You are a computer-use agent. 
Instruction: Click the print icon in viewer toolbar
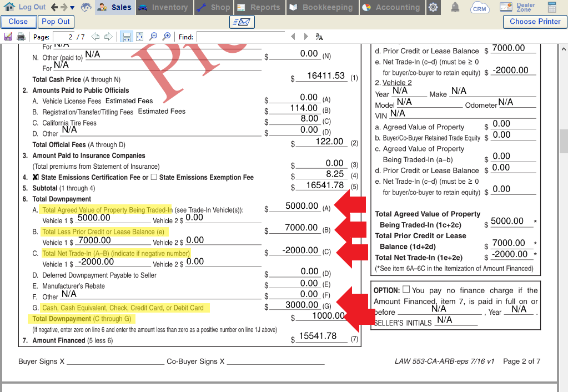tap(21, 37)
